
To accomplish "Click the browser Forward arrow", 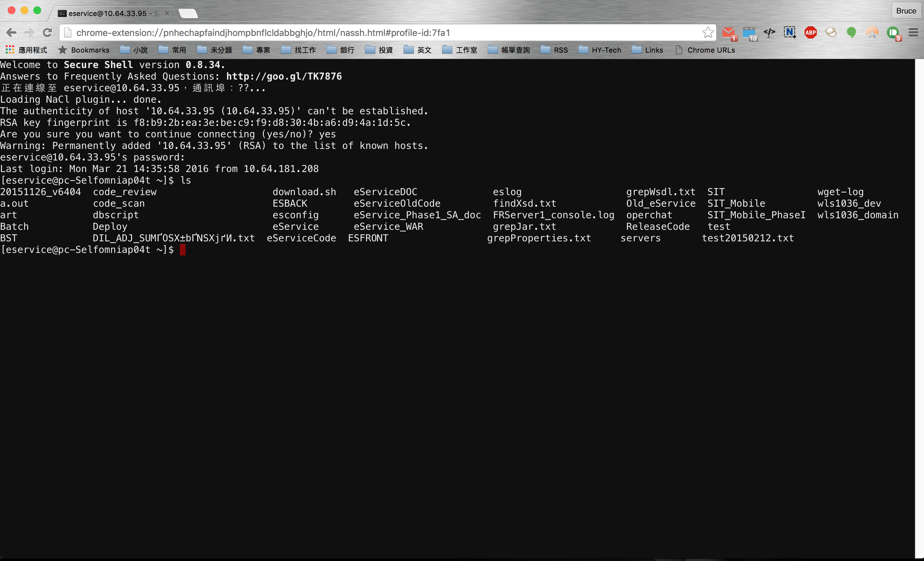I will click(29, 33).
